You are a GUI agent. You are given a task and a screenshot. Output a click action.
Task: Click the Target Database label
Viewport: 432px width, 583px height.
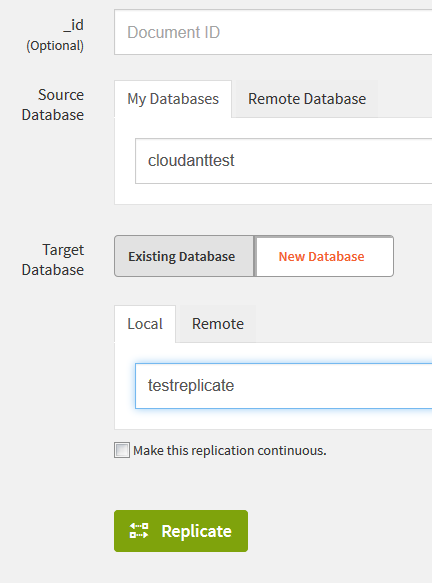click(53, 260)
